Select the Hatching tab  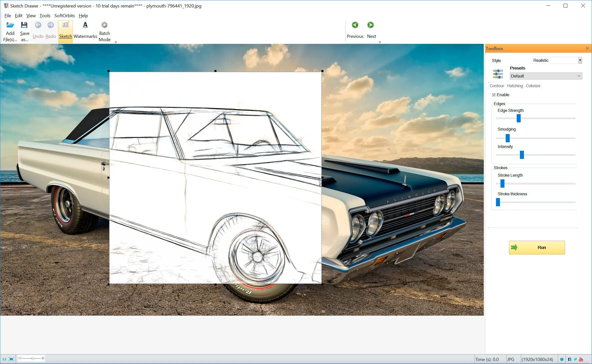[x=515, y=85]
